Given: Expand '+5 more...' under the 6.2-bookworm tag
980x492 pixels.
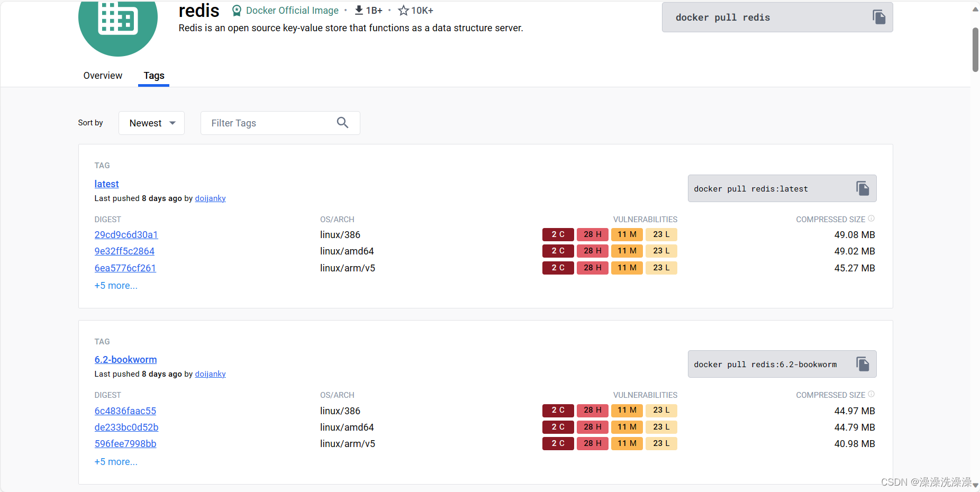Looking at the screenshot, I should coord(116,462).
